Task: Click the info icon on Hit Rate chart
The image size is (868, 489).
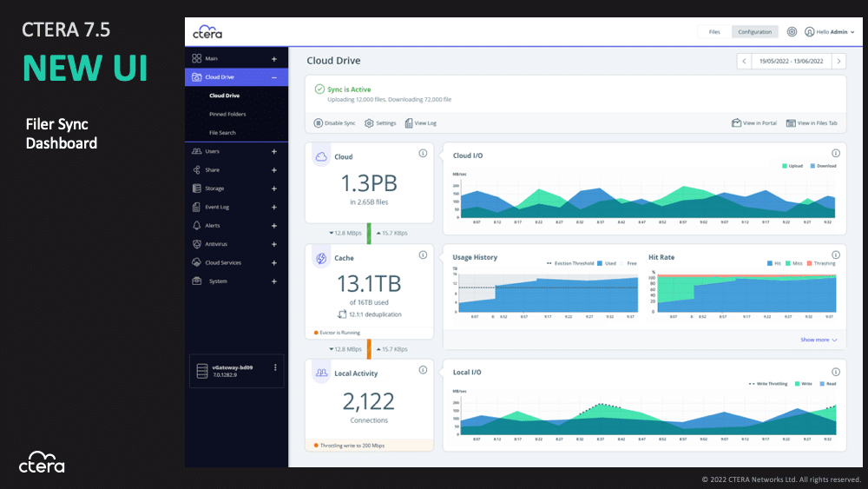Action: [x=836, y=254]
